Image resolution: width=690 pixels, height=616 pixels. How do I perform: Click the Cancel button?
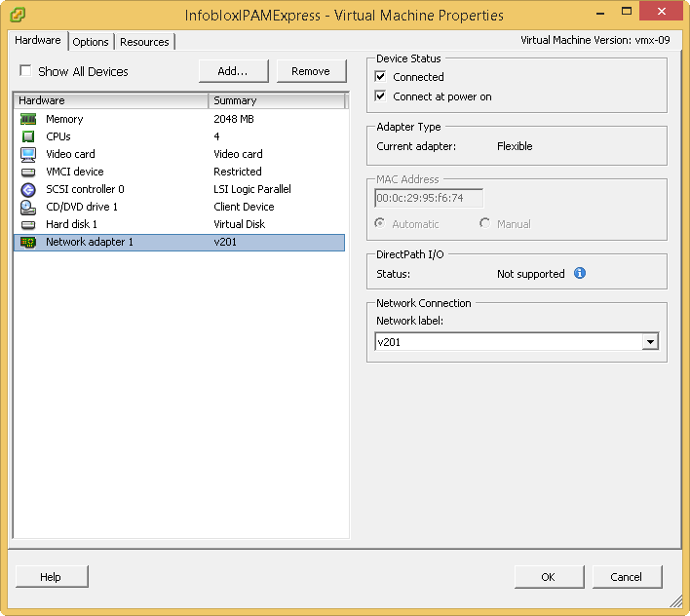627,576
